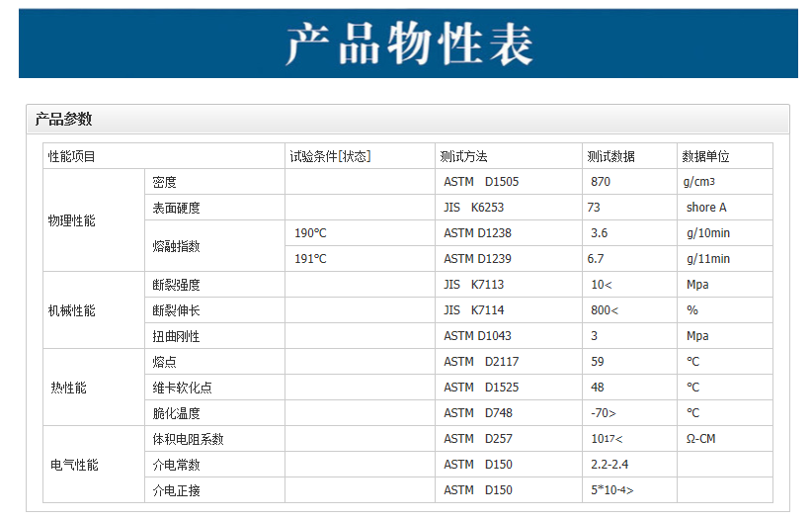Select the 2.2-2.4 dielectric value

coord(609,465)
